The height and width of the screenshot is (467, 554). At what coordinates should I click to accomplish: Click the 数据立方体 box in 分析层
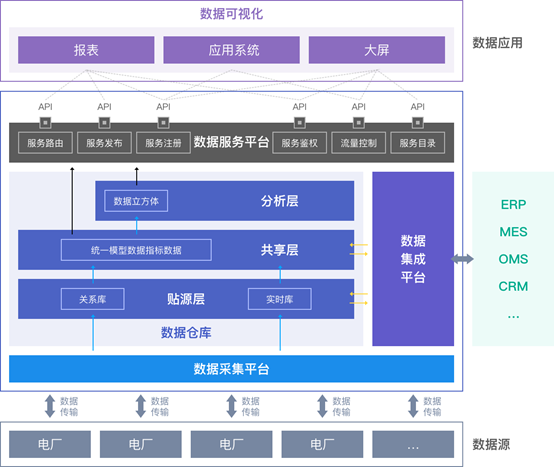[x=136, y=201]
